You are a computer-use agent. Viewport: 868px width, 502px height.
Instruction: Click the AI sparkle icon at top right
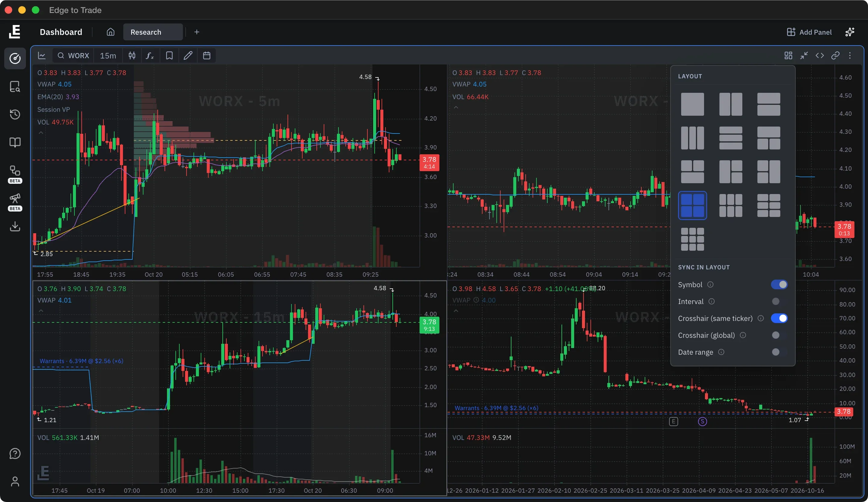[x=850, y=32]
